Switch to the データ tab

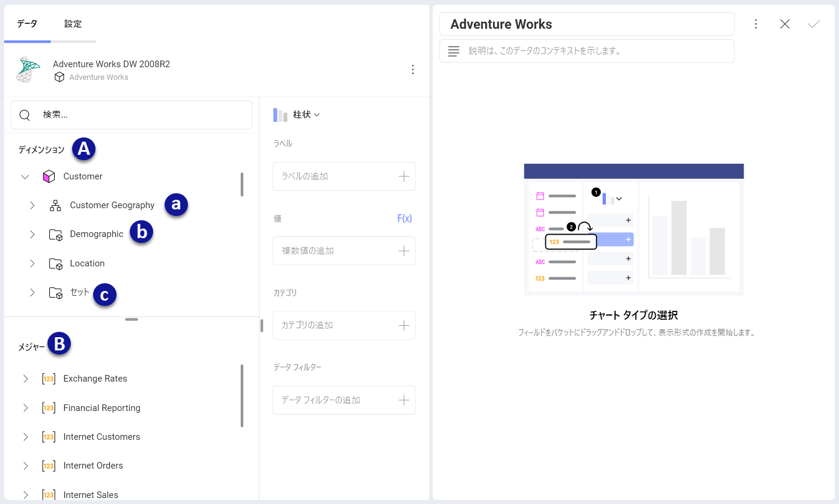click(x=27, y=24)
